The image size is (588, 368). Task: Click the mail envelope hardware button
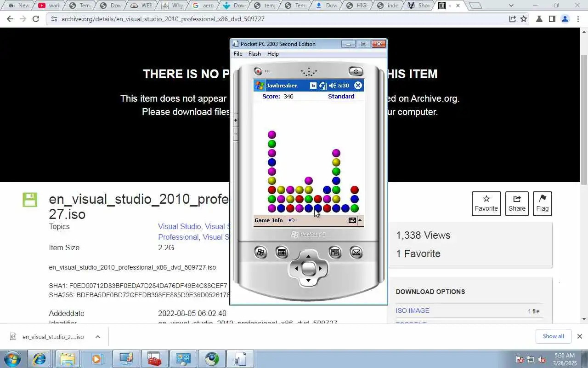pos(356,252)
